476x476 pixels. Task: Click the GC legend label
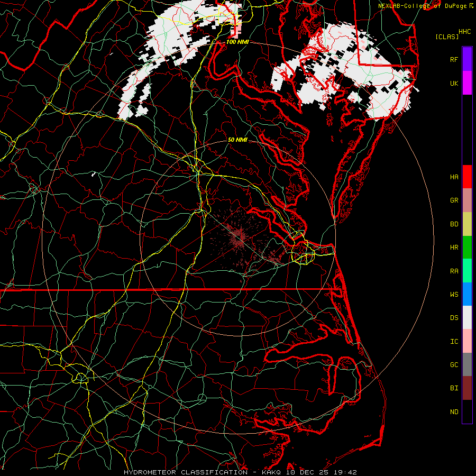coord(454,365)
